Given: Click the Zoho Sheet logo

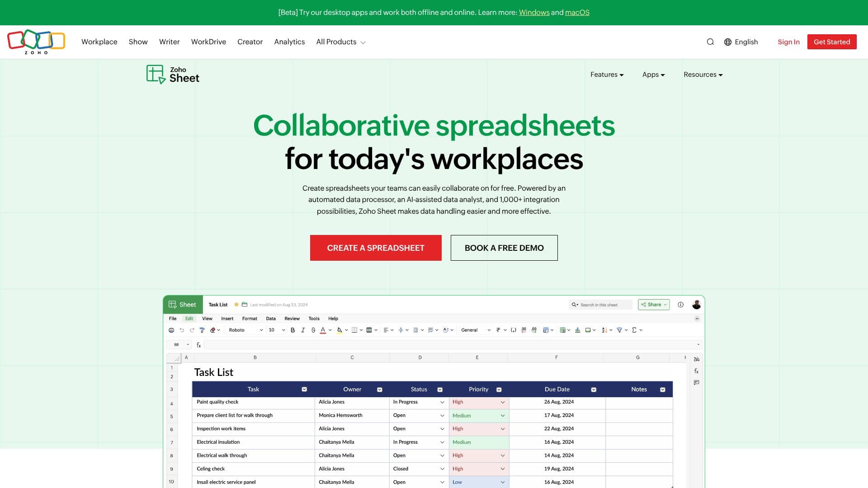Looking at the screenshot, I should [x=173, y=75].
